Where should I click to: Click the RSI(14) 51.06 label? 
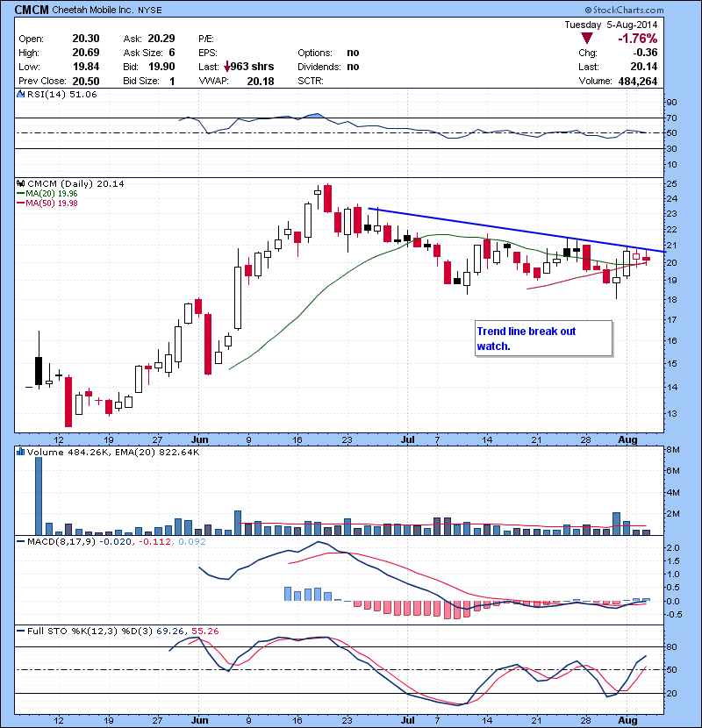click(62, 94)
